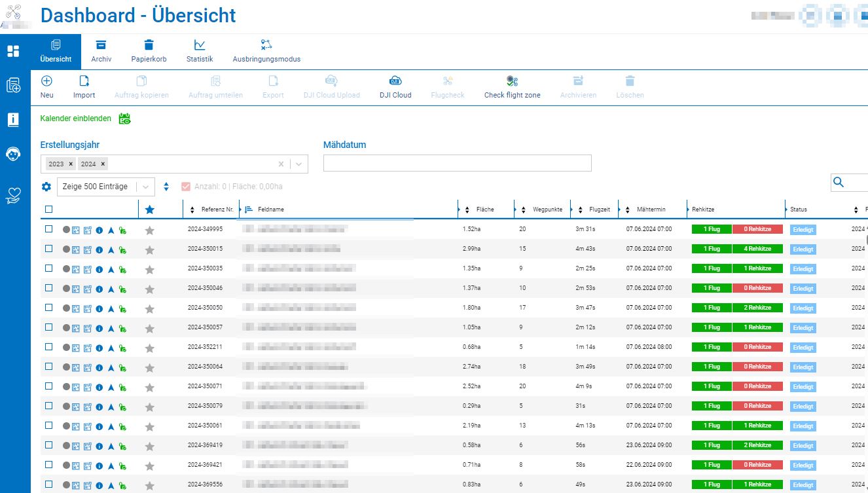Open the Erstellungsjahr dropdown arrow

tap(298, 164)
